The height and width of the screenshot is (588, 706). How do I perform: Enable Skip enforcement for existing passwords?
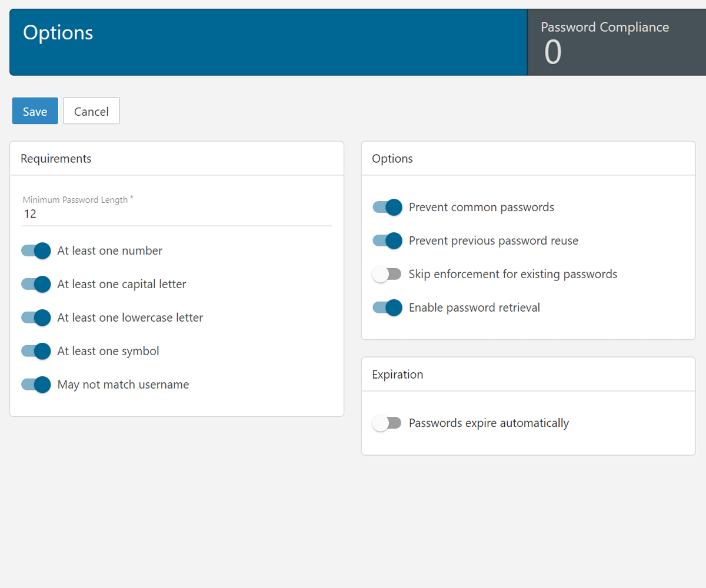click(387, 274)
